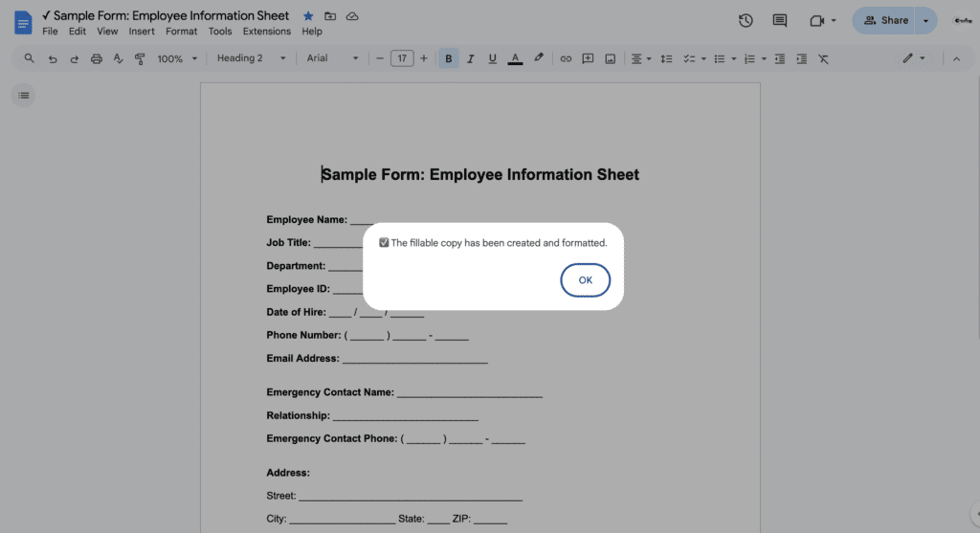The image size is (980, 533).
Task: Click the 'Email Address:' label in the document
Action: 302,358
